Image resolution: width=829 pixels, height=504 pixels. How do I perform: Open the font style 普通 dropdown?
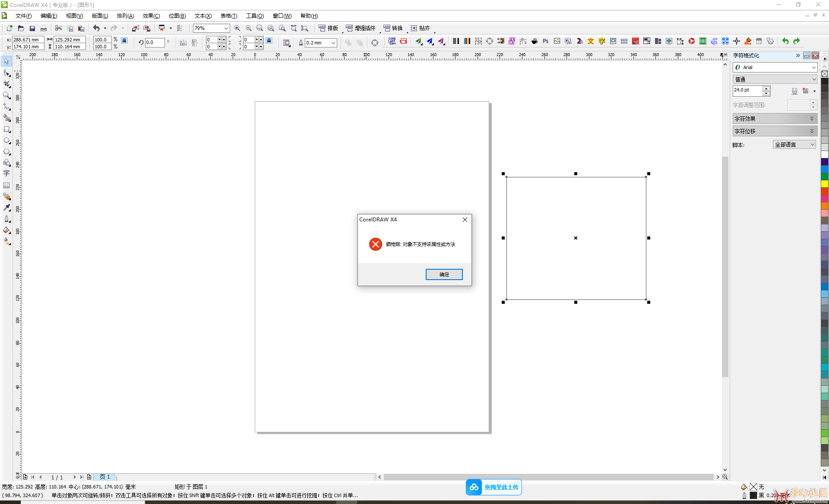pyautogui.click(x=813, y=79)
